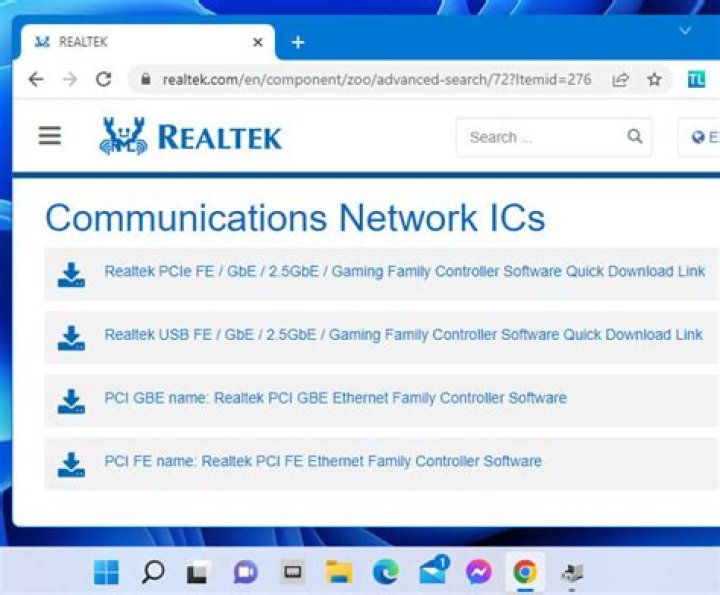This screenshot has height=595, width=720.
Task: Go back using the browser back arrow
Action: pyautogui.click(x=36, y=79)
